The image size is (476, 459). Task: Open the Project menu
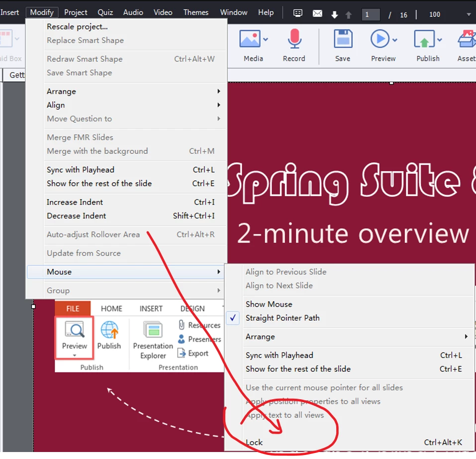tap(76, 12)
